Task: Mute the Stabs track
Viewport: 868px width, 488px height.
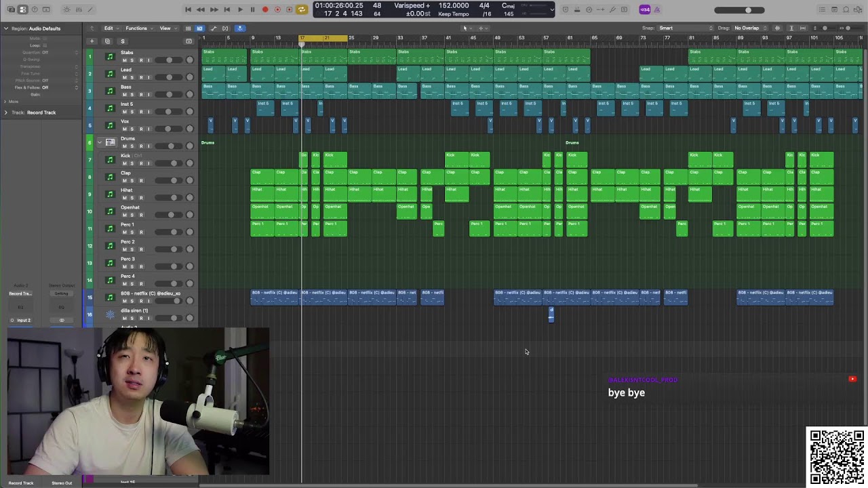Action: [124, 60]
